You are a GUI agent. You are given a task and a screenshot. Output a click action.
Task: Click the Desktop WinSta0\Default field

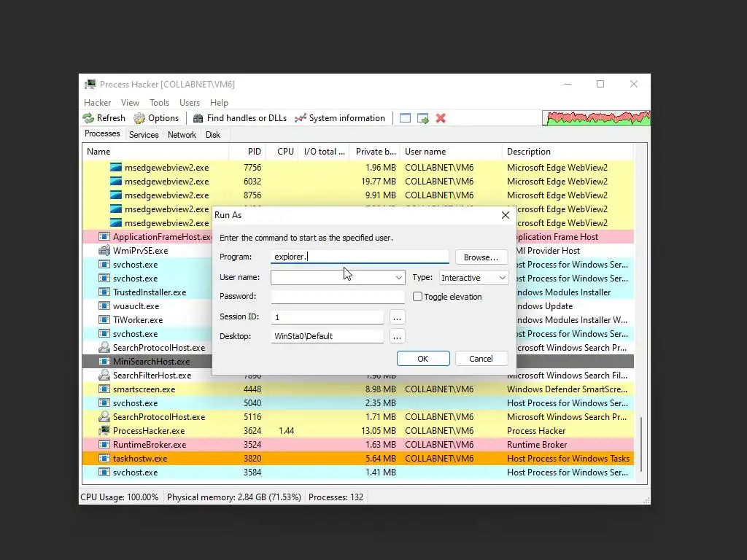328,336
